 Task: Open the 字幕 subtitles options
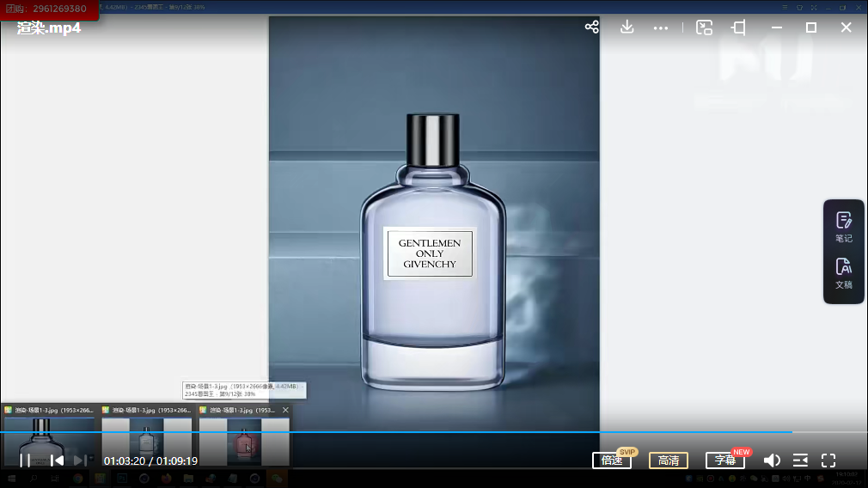point(725,461)
